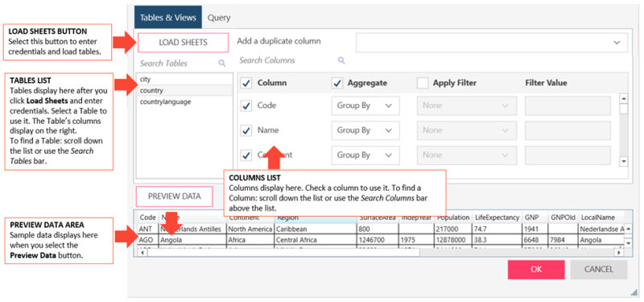Click the Filter Value field for Name
Screen dimensions: 644x302
coord(568,130)
